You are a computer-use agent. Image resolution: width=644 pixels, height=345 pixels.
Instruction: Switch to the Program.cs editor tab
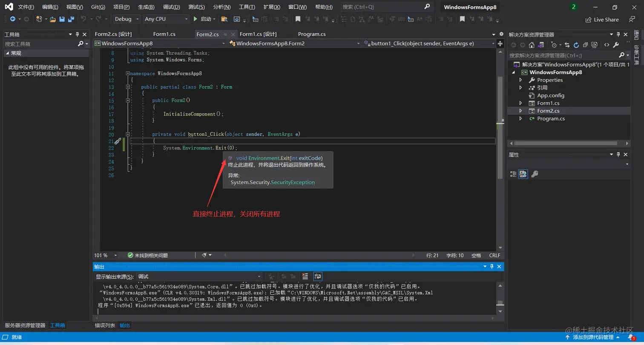coord(312,34)
